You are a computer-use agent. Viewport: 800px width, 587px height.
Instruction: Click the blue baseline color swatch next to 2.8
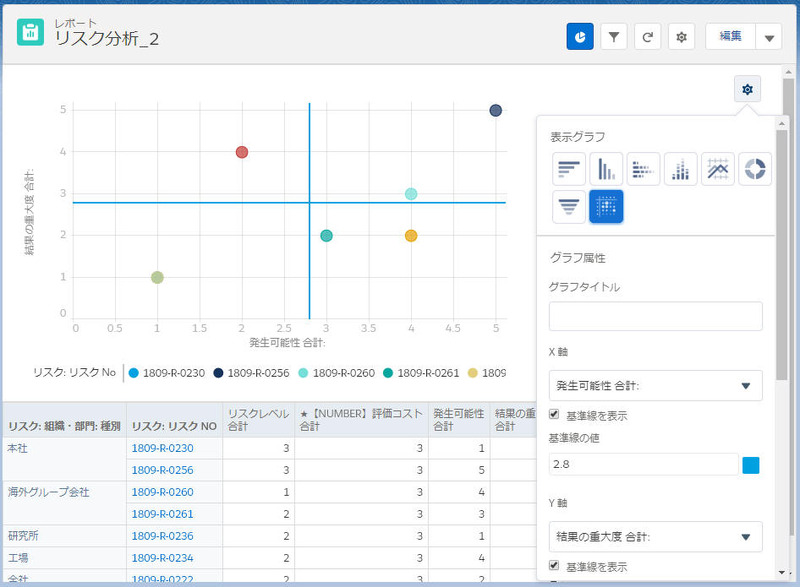753,464
